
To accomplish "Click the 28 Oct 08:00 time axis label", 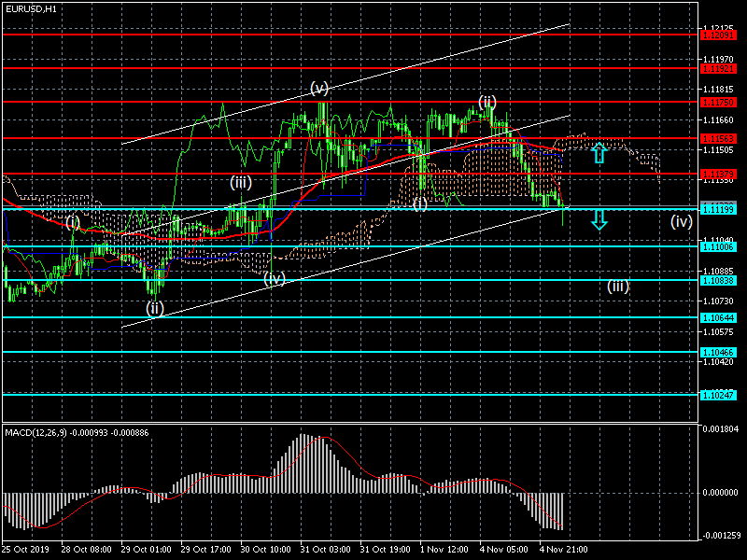I will click(86, 549).
